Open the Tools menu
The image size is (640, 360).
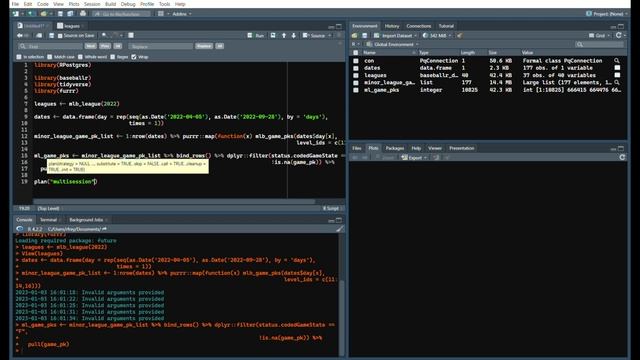164,4
